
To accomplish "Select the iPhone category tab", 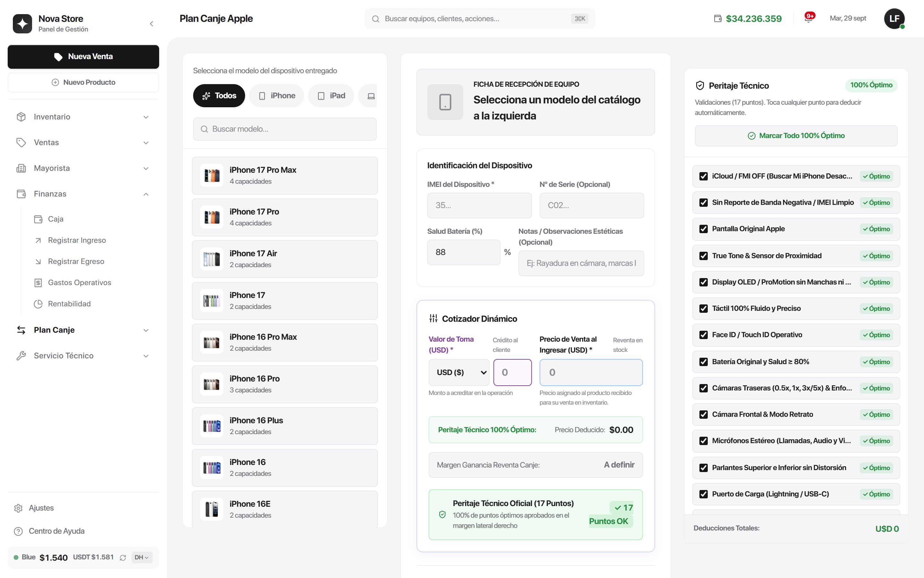I will [277, 96].
